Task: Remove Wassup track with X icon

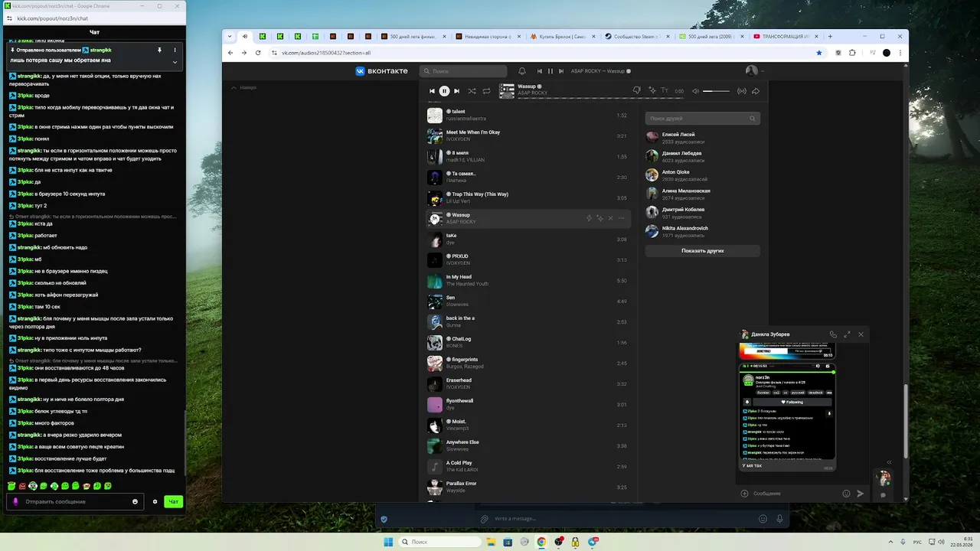Action: click(x=610, y=218)
